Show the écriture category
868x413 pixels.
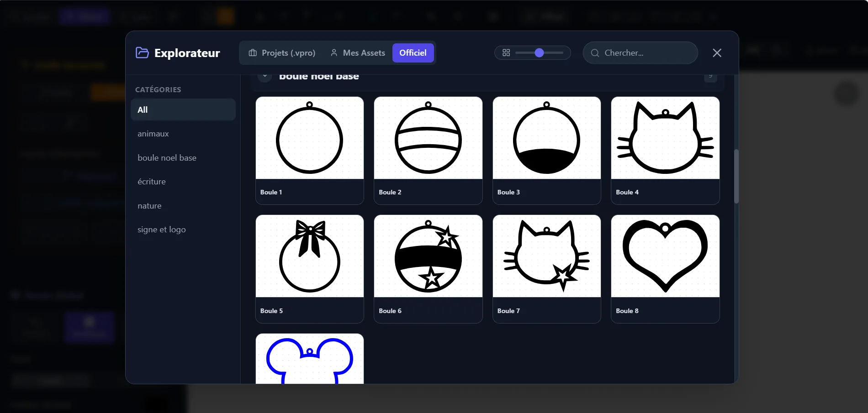point(152,182)
